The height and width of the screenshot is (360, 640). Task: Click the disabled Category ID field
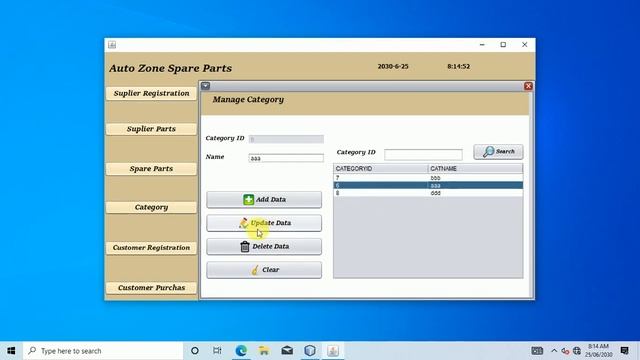[286, 139]
